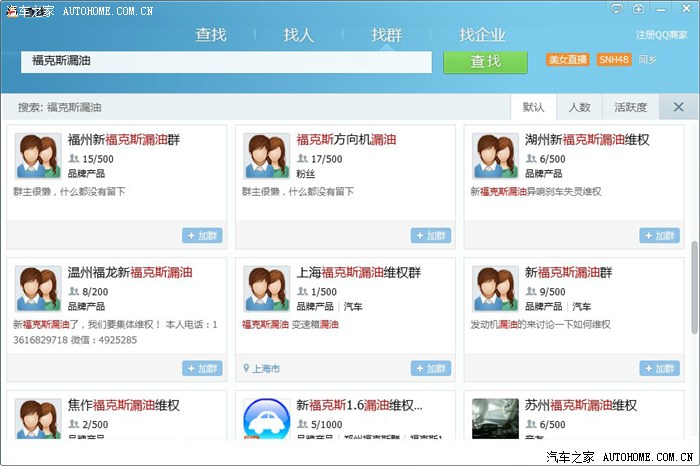Click the feedback speech bubble icon

coord(617,9)
